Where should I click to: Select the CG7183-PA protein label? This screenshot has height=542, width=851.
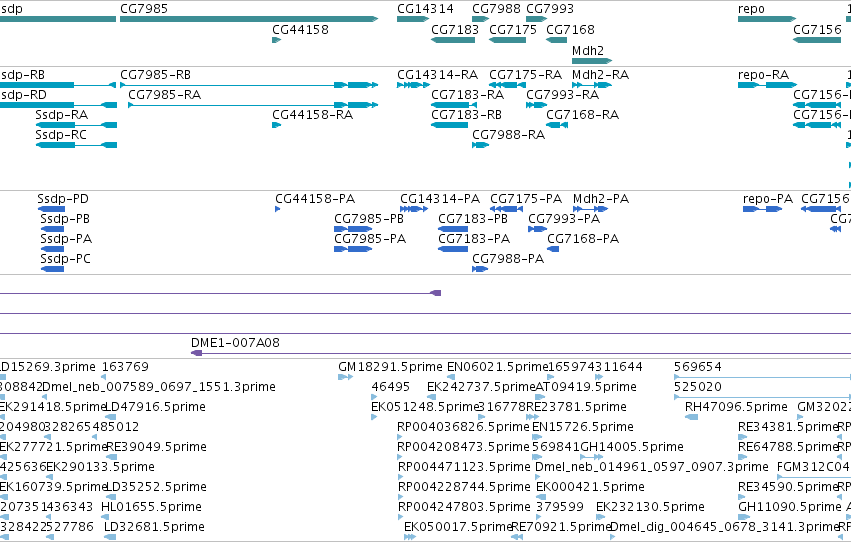[x=474, y=239]
